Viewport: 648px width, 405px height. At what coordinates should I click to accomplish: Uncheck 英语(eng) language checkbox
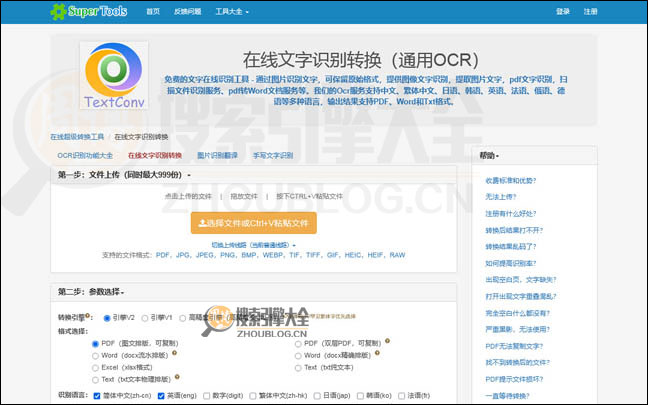(x=161, y=396)
